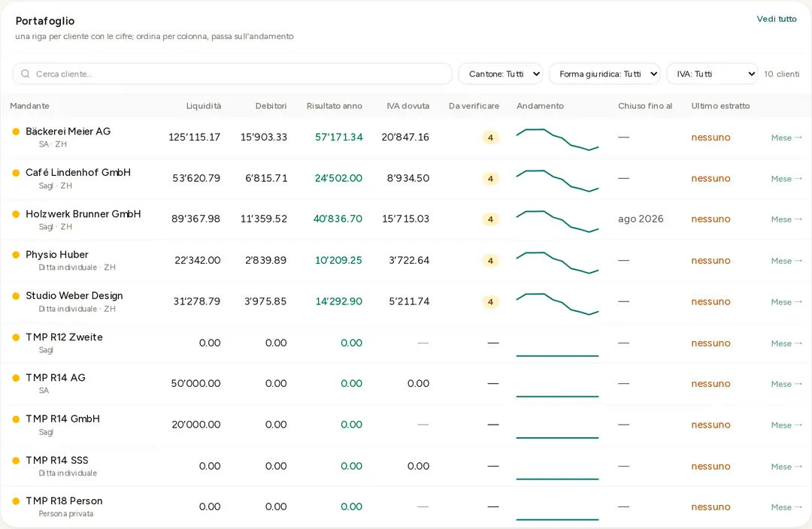This screenshot has height=529, width=812.
Task: Sort by the Risultato anno column header
Action: pyautogui.click(x=335, y=106)
